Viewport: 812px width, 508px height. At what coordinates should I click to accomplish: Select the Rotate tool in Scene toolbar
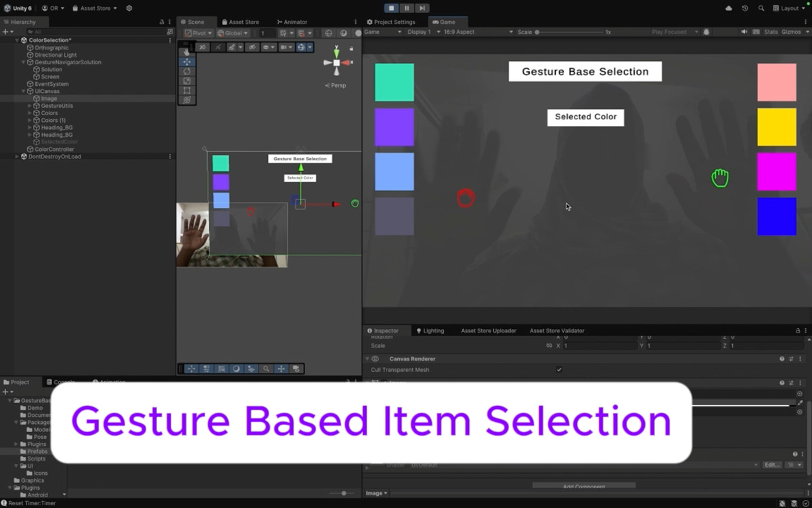187,71
